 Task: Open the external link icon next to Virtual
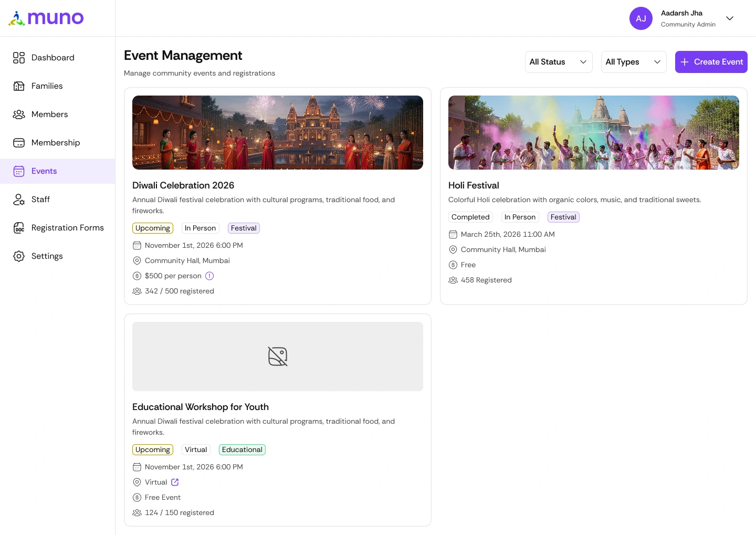175,482
